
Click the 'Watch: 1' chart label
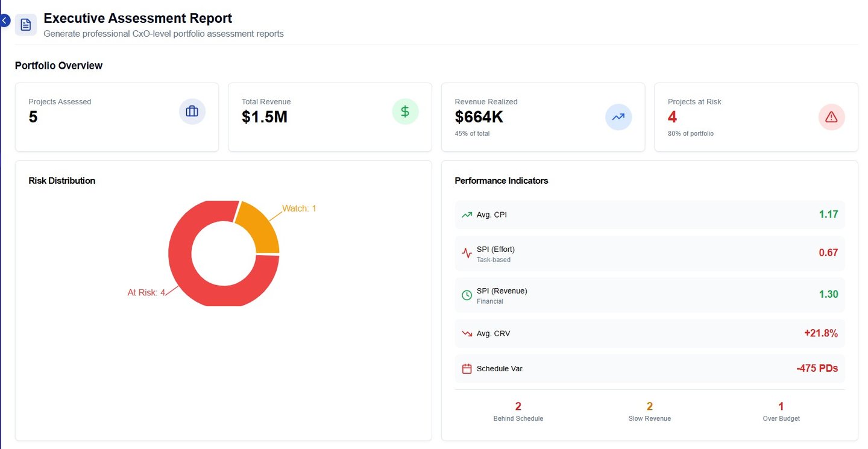click(299, 209)
